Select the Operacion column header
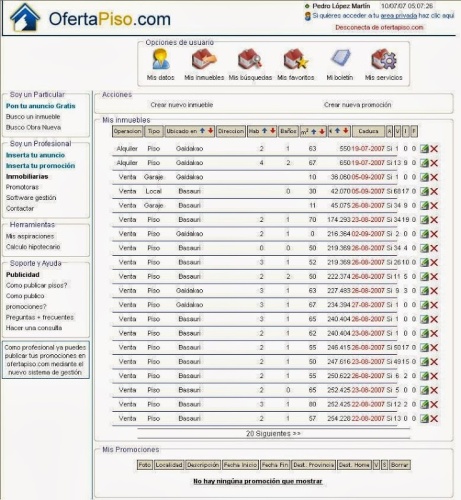This screenshot has width=461, height=500. tap(127, 131)
